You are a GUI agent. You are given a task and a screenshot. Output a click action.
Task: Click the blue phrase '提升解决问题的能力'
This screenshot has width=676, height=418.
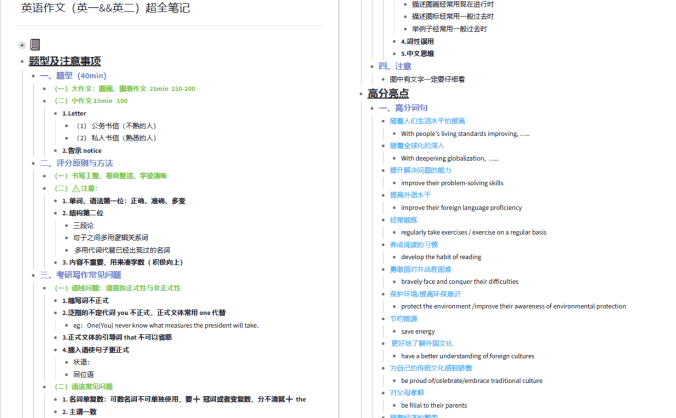(420, 170)
